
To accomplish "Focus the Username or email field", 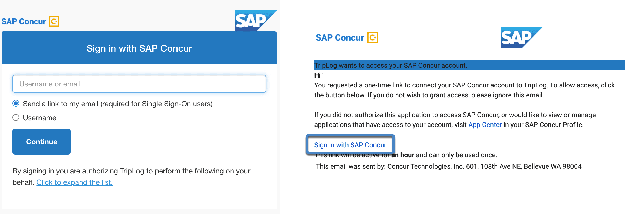I will [139, 84].
